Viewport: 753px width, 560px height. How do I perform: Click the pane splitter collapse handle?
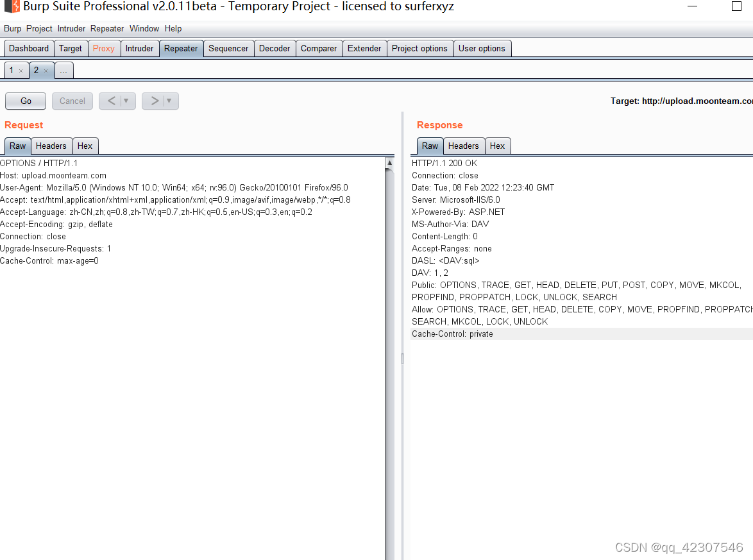pyautogui.click(x=402, y=359)
